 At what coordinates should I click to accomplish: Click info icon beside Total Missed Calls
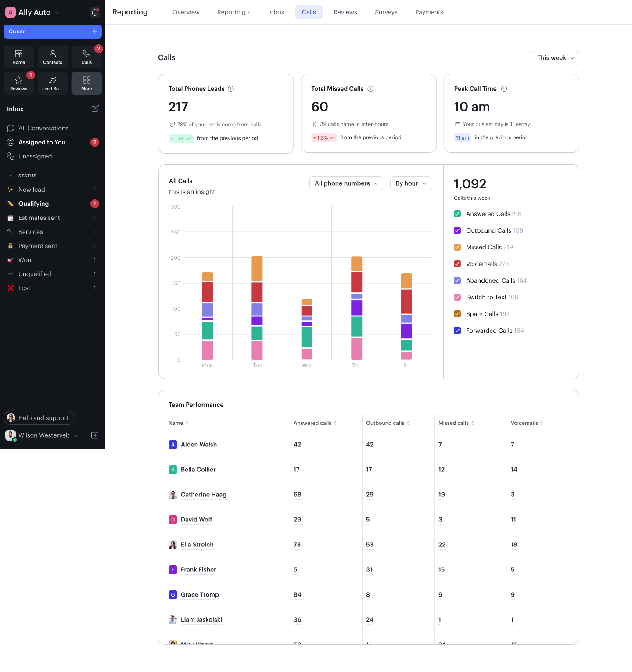370,89
